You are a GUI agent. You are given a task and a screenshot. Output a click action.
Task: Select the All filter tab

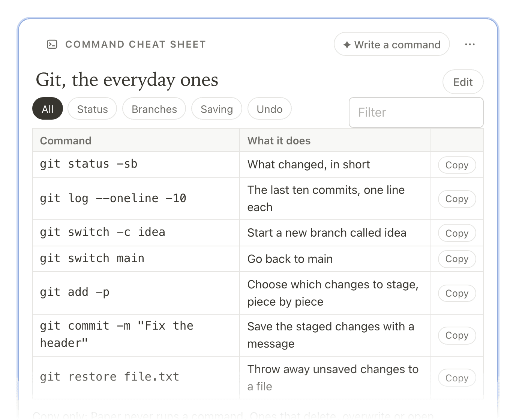pos(48,109)
